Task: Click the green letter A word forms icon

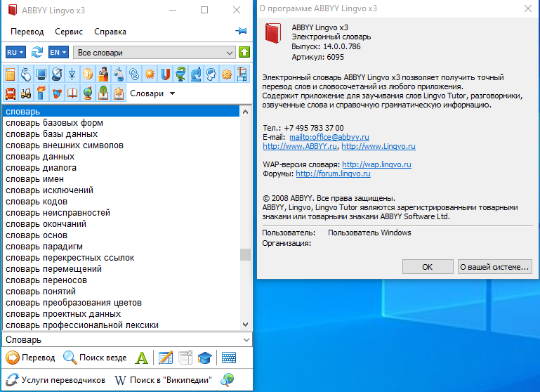Action: click(x=142, y=358)
